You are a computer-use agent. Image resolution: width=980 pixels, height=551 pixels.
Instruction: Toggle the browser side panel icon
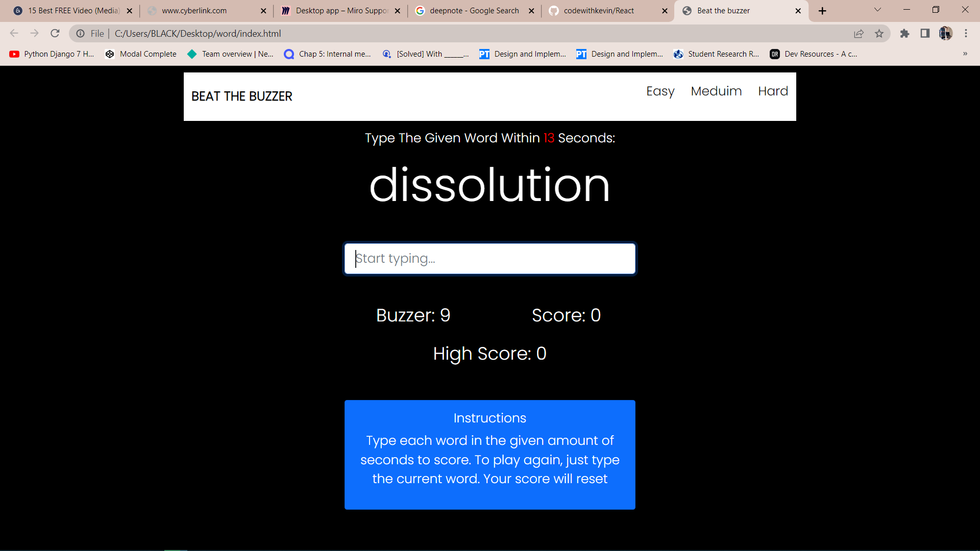coord(925,34)
